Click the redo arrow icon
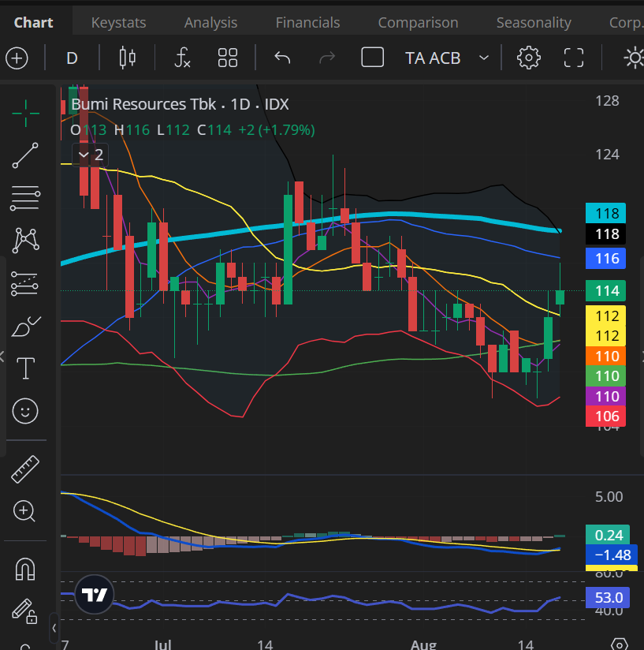The image size is (644, 650). 327,58
